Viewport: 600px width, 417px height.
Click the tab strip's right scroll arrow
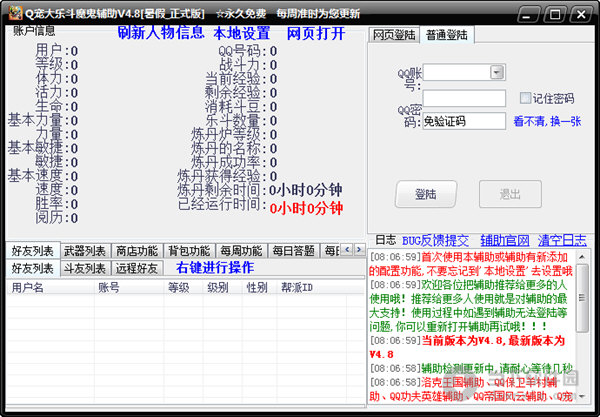click(x=359, y=250)
